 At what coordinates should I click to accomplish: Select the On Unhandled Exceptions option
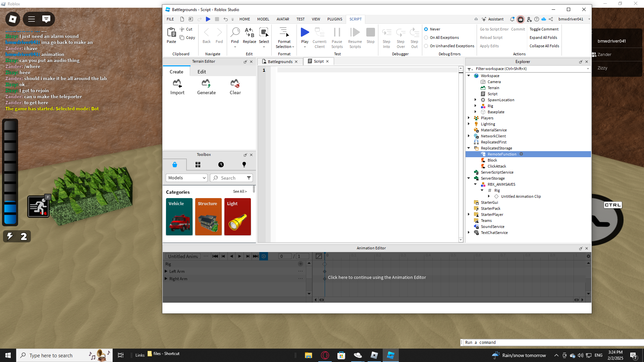point(426,46)
